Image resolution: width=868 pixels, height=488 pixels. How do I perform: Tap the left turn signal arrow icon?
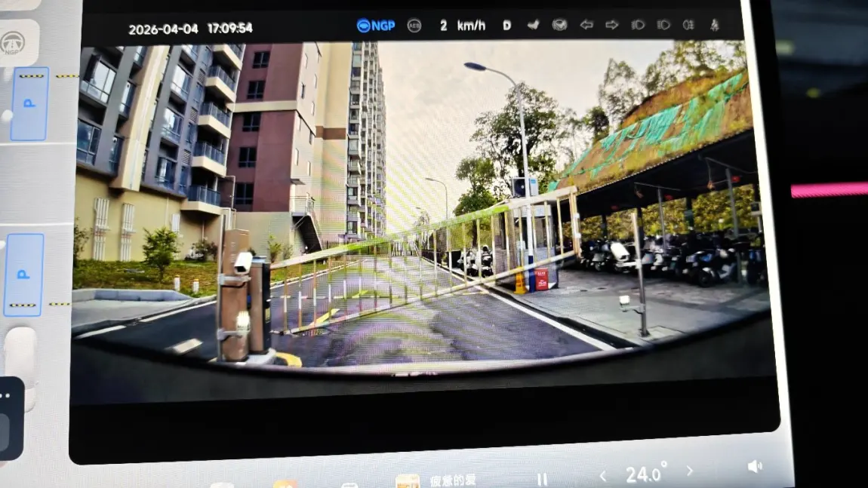pos(586,25)
